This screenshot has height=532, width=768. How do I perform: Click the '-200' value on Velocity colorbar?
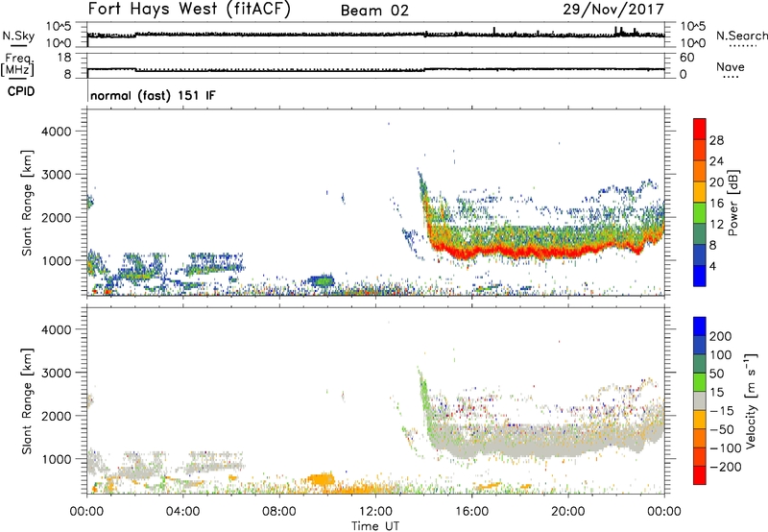(x=726, y=467)
